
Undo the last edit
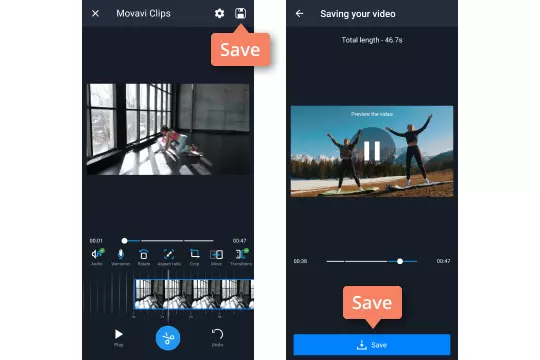(217, 337)
